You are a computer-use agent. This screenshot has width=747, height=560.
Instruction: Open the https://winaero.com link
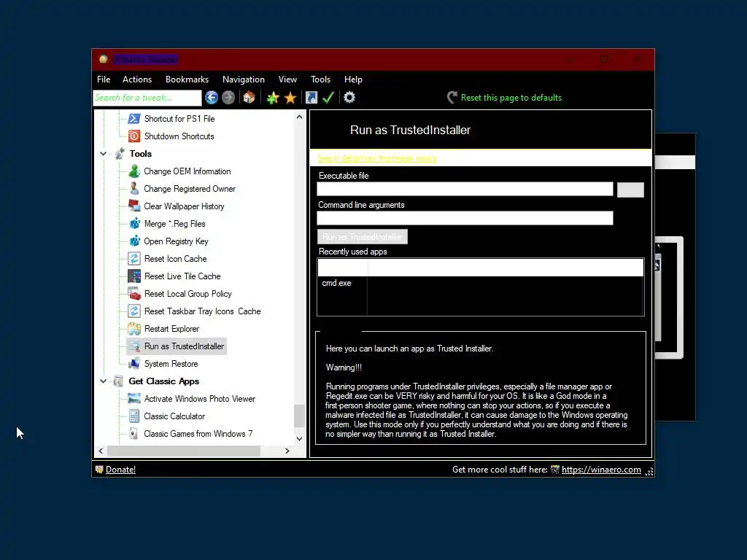601,470
